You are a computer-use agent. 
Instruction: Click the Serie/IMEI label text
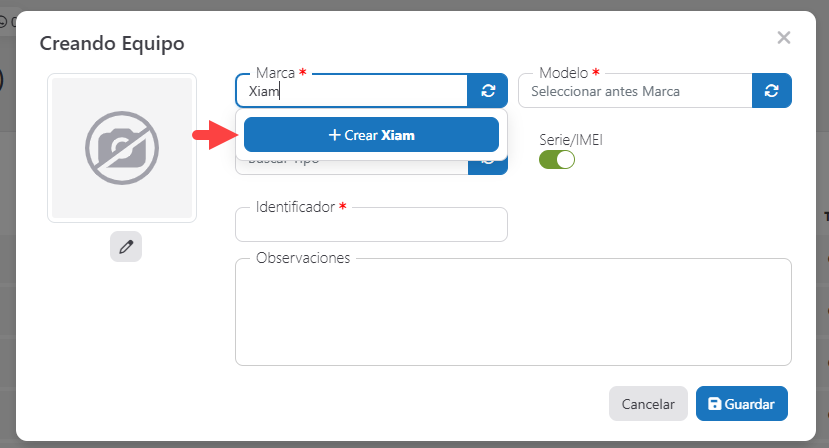coord(570,140)
